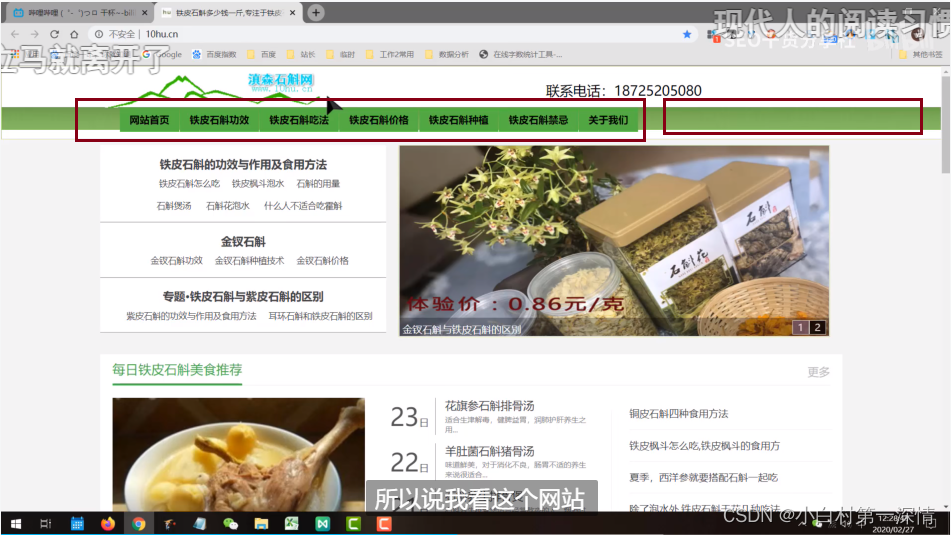Viewport: 951px width, 535px height.
Task: Open the 铁皮石斛怎么吃 link
Action: coord(189,184)
